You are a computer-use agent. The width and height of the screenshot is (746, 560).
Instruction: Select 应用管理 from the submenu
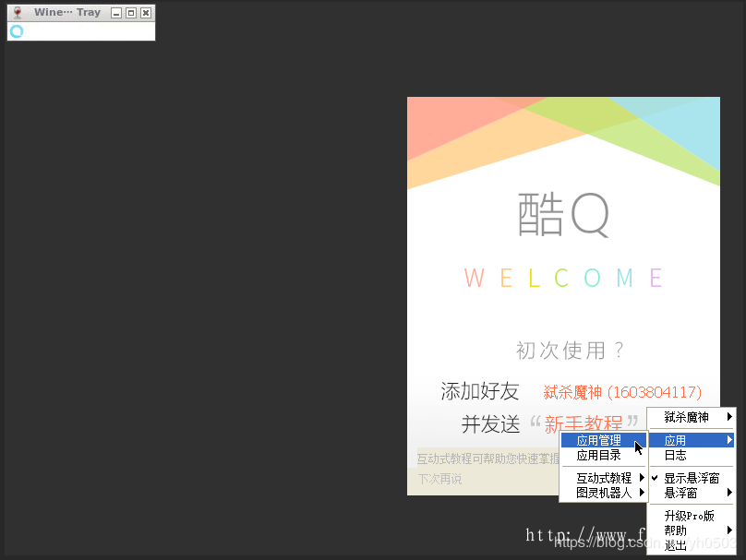click(x=598, y=441)
